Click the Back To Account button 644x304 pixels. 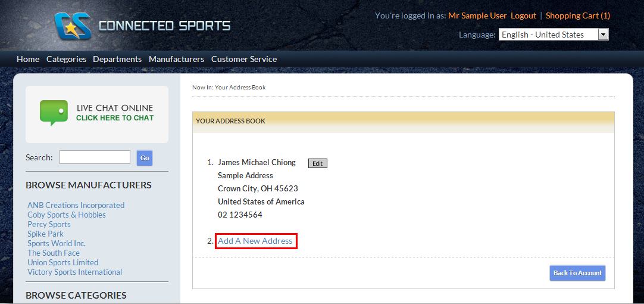click(x=577, y=273)
